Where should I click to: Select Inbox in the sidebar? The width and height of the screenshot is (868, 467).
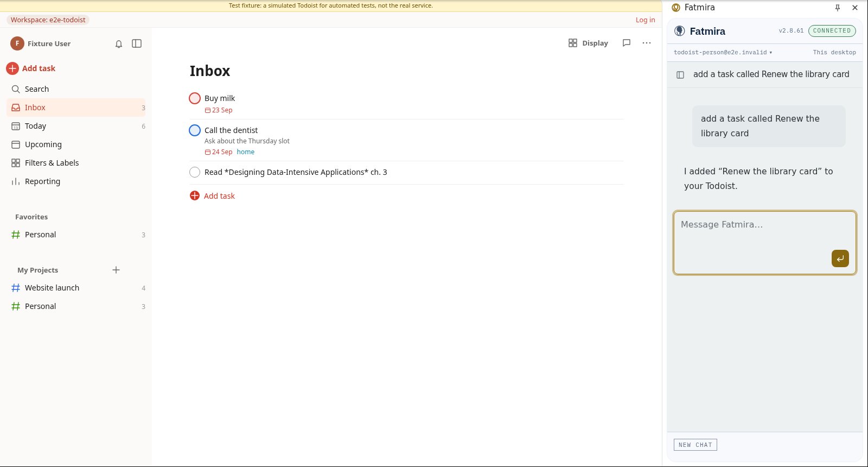click(x=76, y=108)
